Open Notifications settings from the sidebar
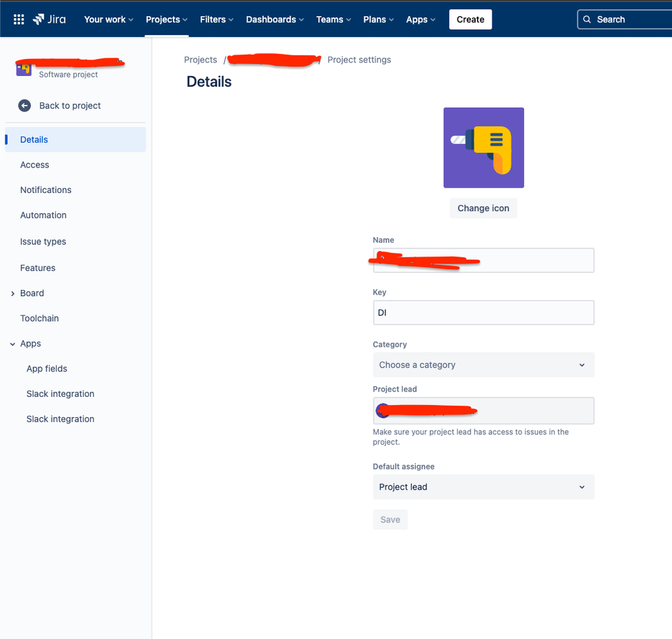The image size is (672, 639). coord(46,190)
